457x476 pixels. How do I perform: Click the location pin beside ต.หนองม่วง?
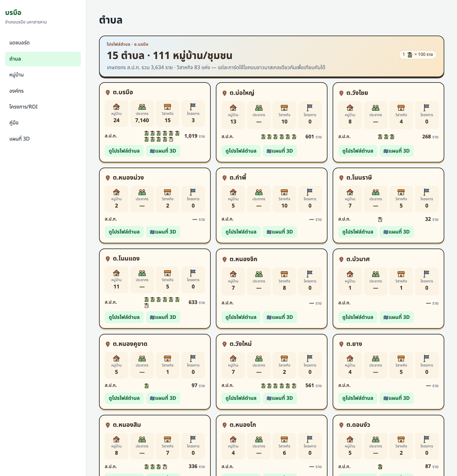(x=108, y=178)
